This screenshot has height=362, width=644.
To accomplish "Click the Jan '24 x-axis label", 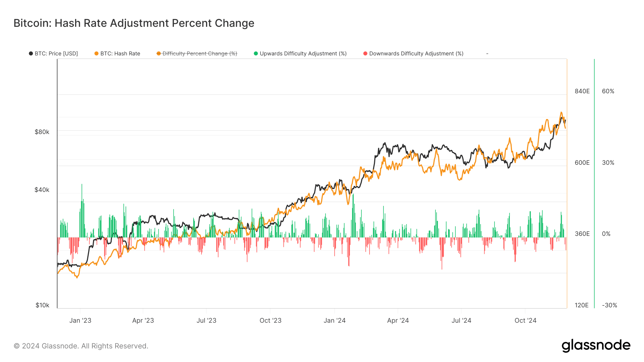I will pyautogui.click(x=335, y=321).
